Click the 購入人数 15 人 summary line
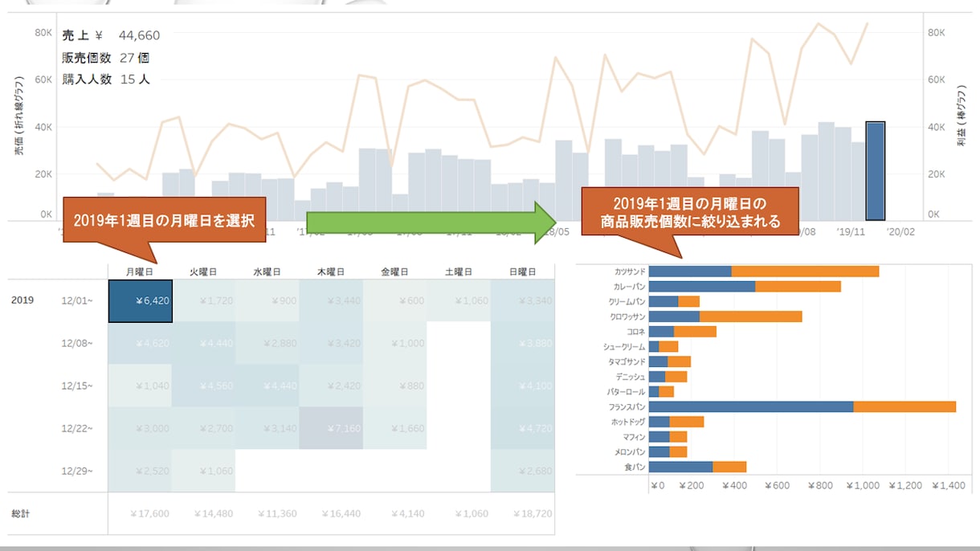Viewport: 980px width, 551px height. (105, 80)
